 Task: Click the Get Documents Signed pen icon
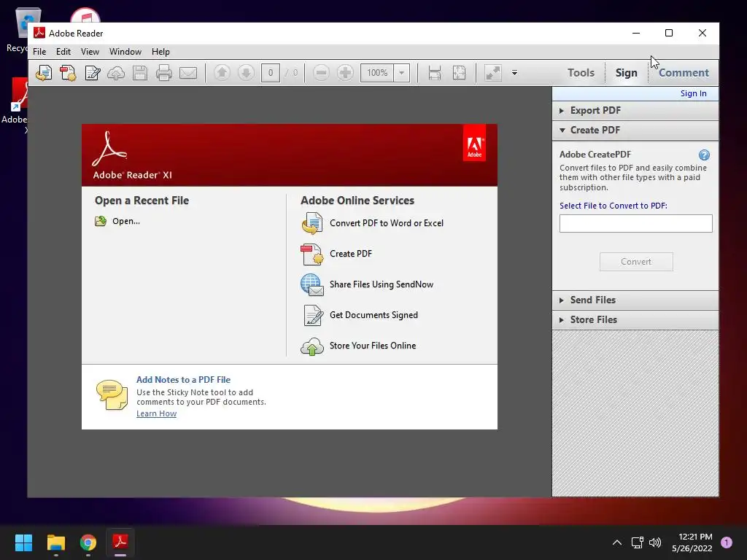pos(313,315)
